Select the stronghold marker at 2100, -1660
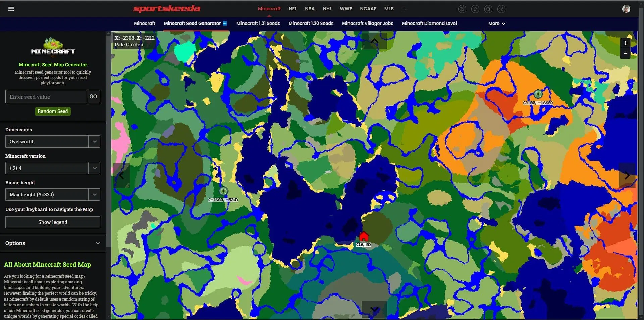 [538, 94]
